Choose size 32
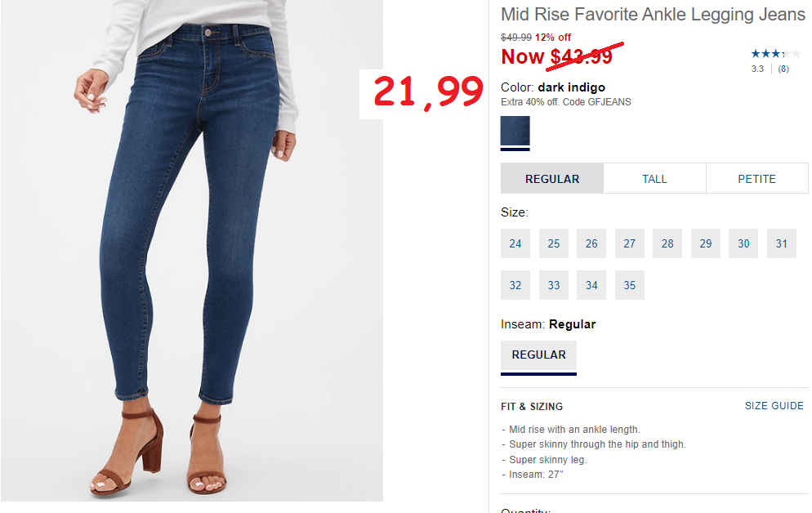 click(515, 285)
